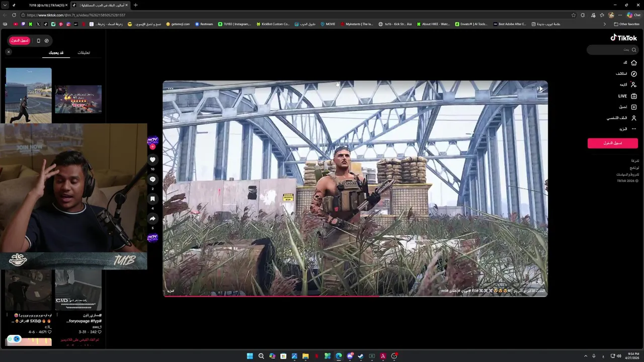Click the pink تسجيل الدخول button in the sidebar
The image size is (644, 362).
612,143
